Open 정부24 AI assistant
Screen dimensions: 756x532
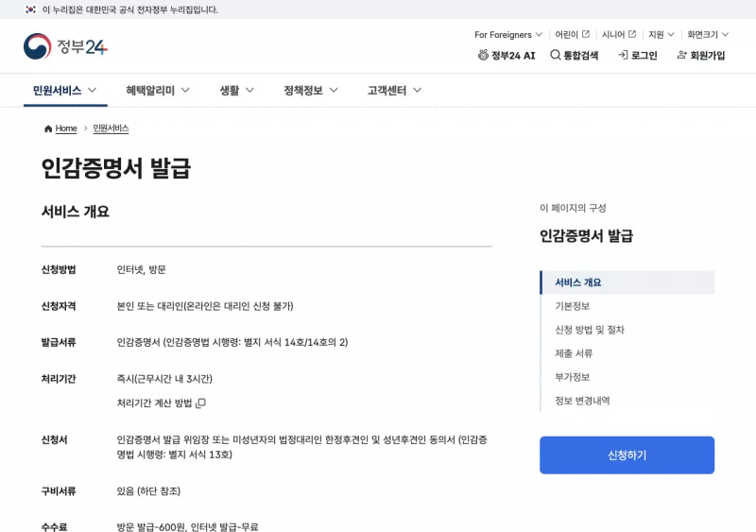(x=507, y=56)
